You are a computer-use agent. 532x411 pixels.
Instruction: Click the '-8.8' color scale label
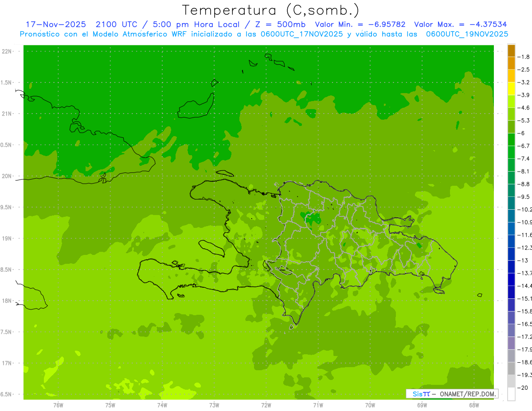pos(524,184)
